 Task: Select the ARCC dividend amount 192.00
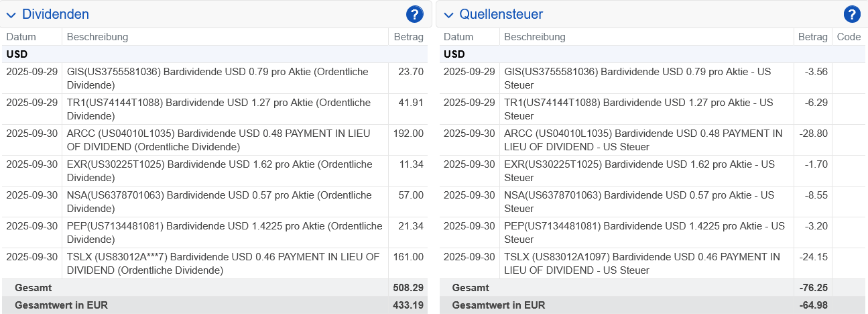tap(409, 134)
